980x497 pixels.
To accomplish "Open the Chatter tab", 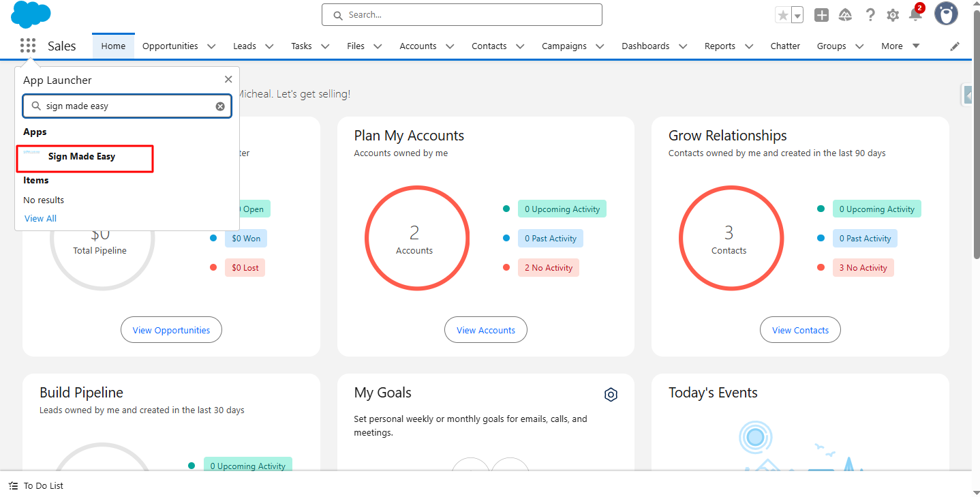I will [785, 46].
